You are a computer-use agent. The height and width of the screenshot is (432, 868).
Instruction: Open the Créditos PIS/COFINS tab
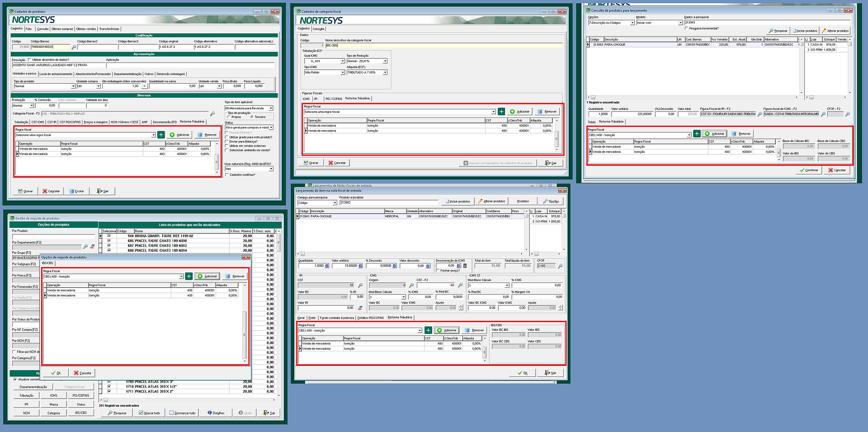(370, 318)
